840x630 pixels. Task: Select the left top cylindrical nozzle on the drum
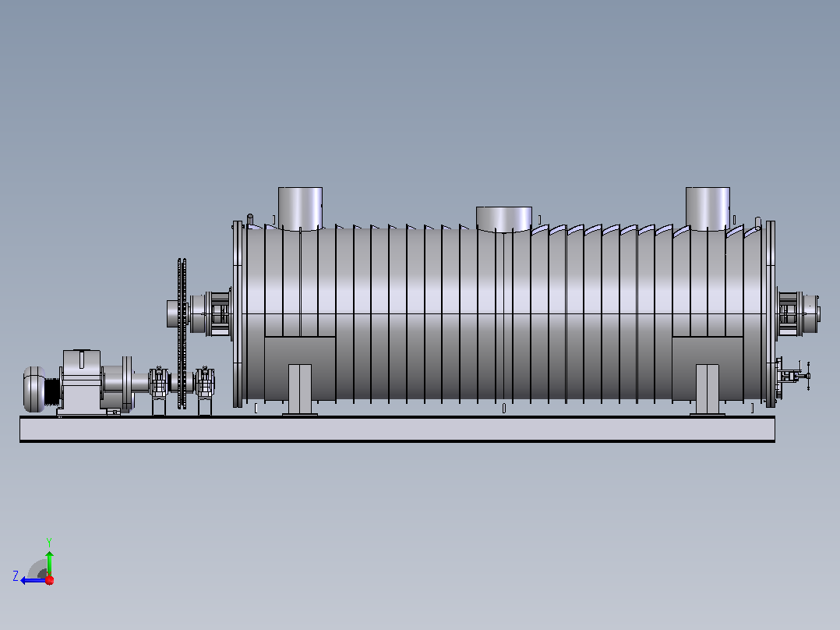click(x=300, y=208)
